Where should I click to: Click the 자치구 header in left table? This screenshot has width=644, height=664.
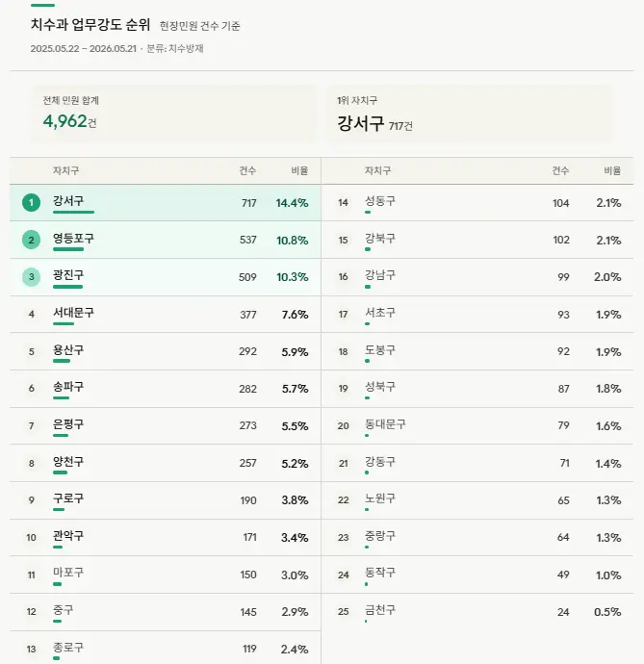point(65,170)
